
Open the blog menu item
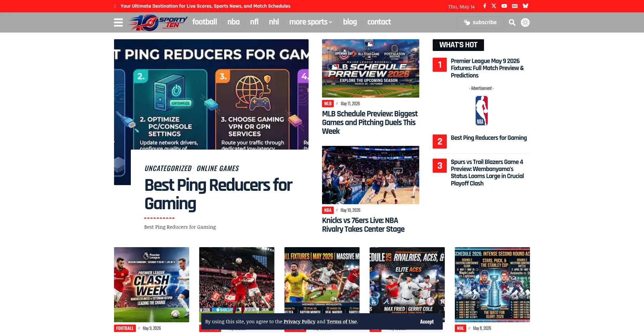click(350, 22)
